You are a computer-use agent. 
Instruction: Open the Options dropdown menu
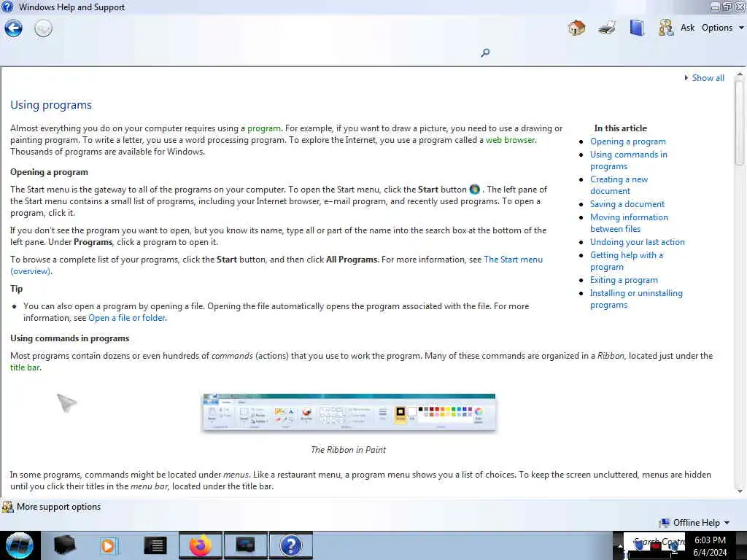tap(722, 28)
